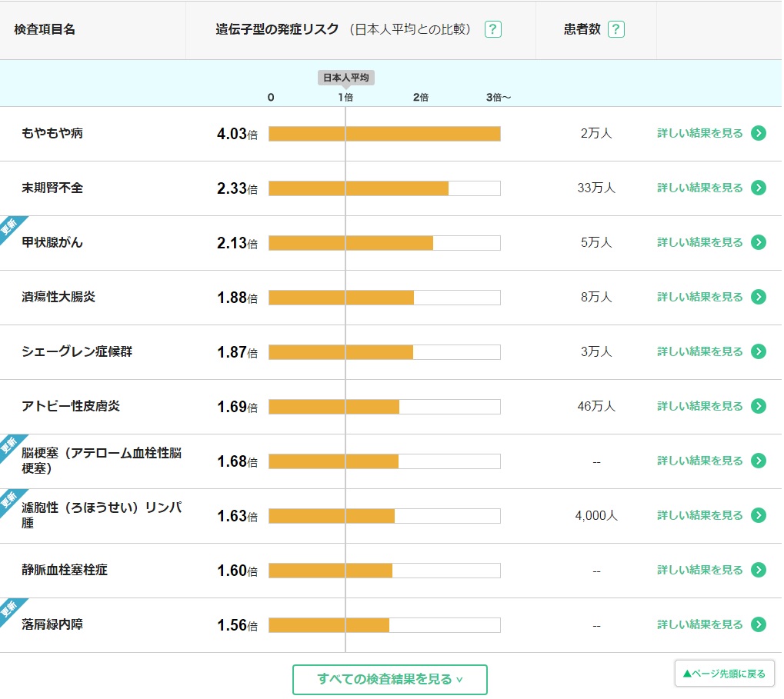Open 詳しい結果を見る for 濾胞性リンパ腫

click(701, 516)
